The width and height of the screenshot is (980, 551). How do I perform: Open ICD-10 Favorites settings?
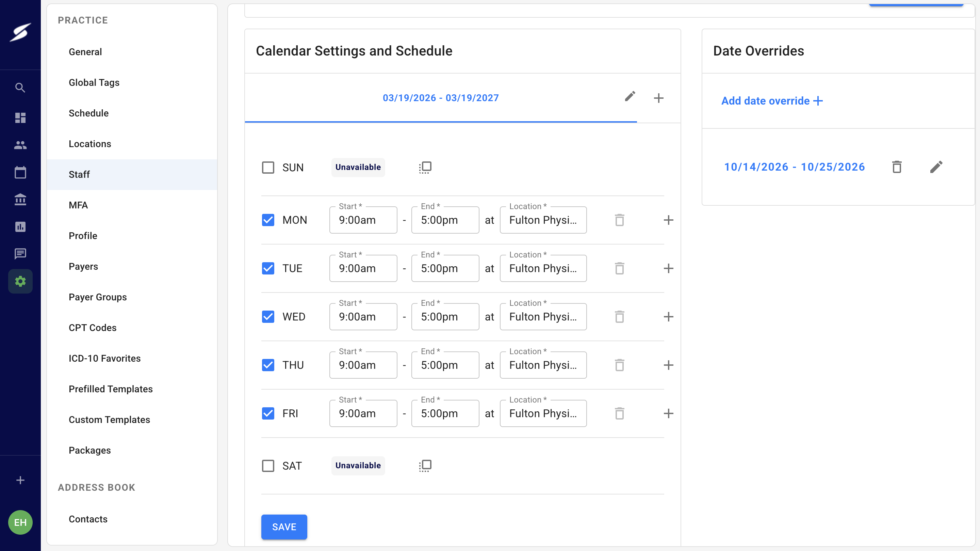coord(132,358)
